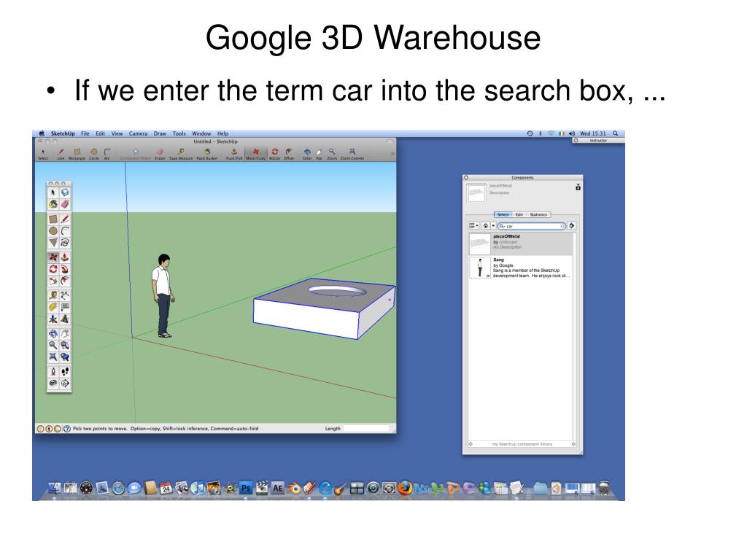This screenshot has height=560, width=747.
Task: Choose the Tape Measure tool in top toolbar
Action: point(181,154)
